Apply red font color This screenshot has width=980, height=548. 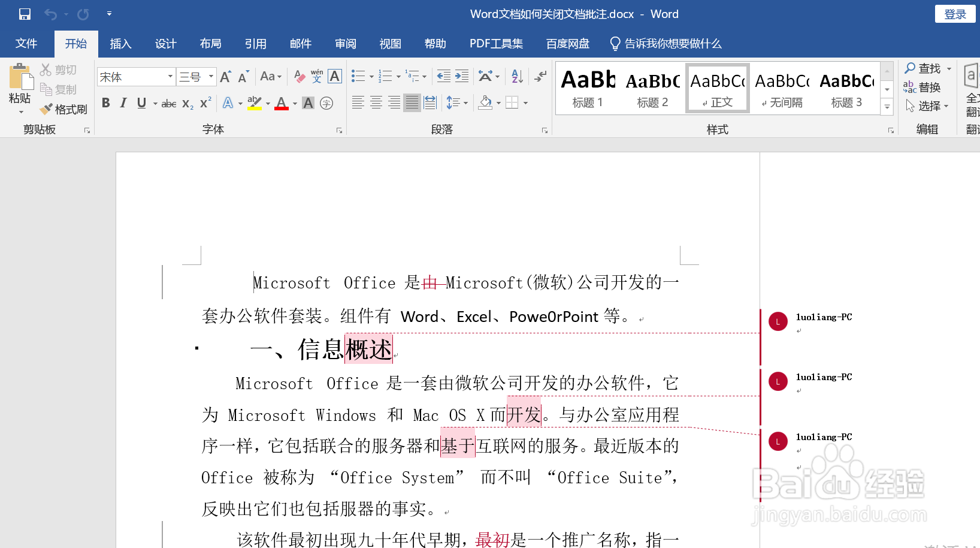(282, 103)
